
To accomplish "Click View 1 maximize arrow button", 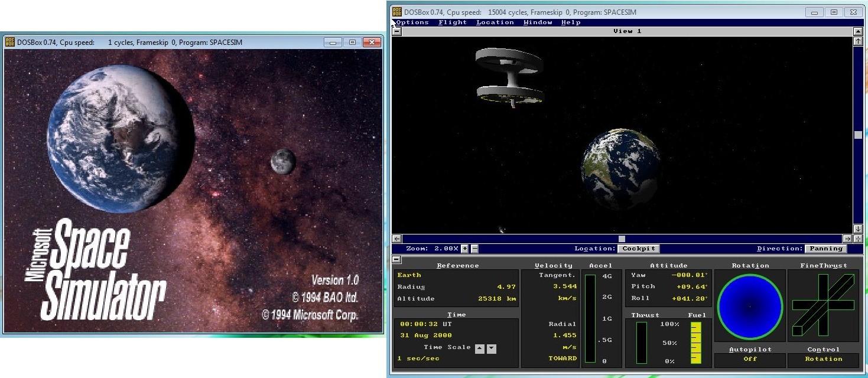I will coord(858,31).
